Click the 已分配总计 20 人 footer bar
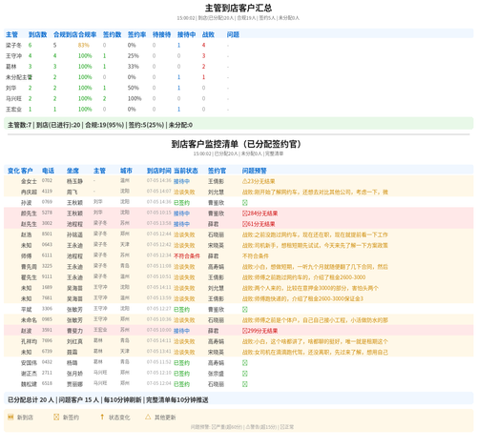The image size is (477, 448). 238,399
